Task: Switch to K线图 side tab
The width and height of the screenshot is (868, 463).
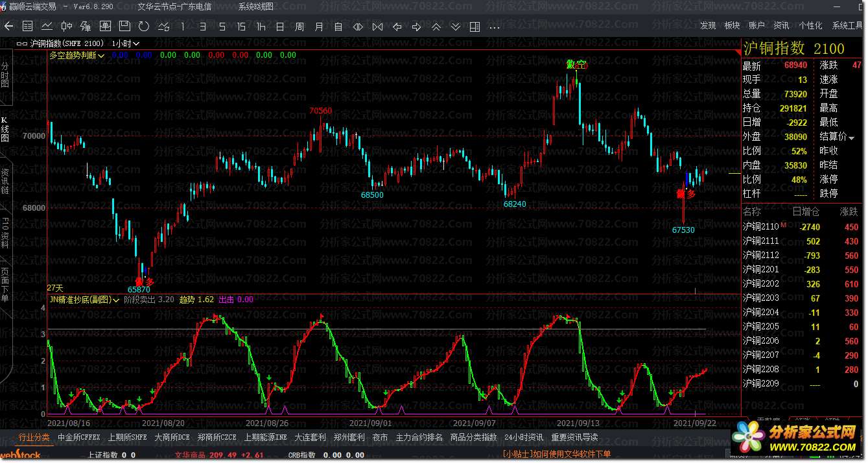Action: click(x=5, y=130)
